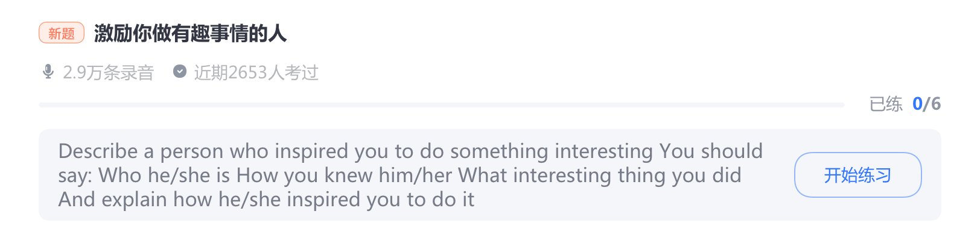
Task: Click the practice progress bar
Action: point(442,105)
